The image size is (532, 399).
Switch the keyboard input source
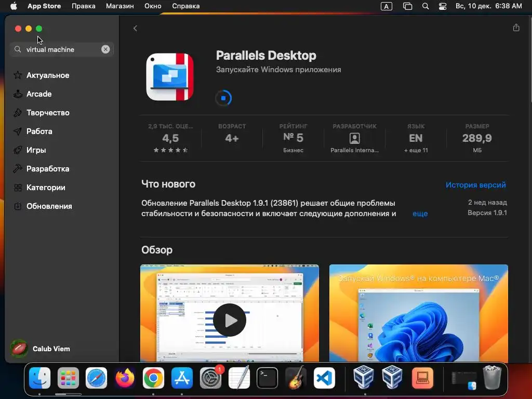tap(387, 6)
